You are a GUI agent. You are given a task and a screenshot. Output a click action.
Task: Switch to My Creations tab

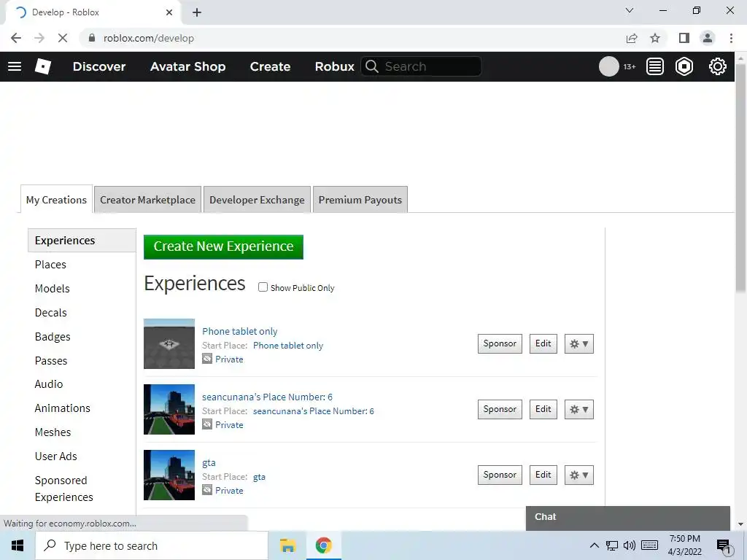coord(56,200)
